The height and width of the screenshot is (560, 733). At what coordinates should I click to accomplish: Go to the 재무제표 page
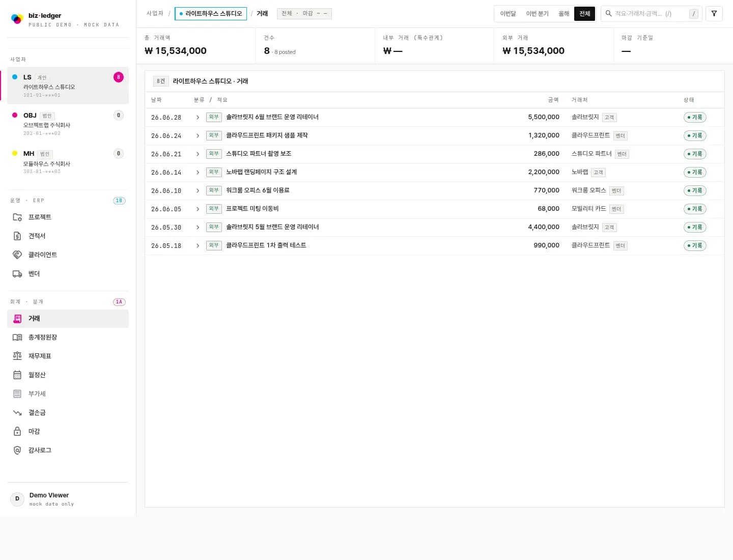tap(68, 356)
